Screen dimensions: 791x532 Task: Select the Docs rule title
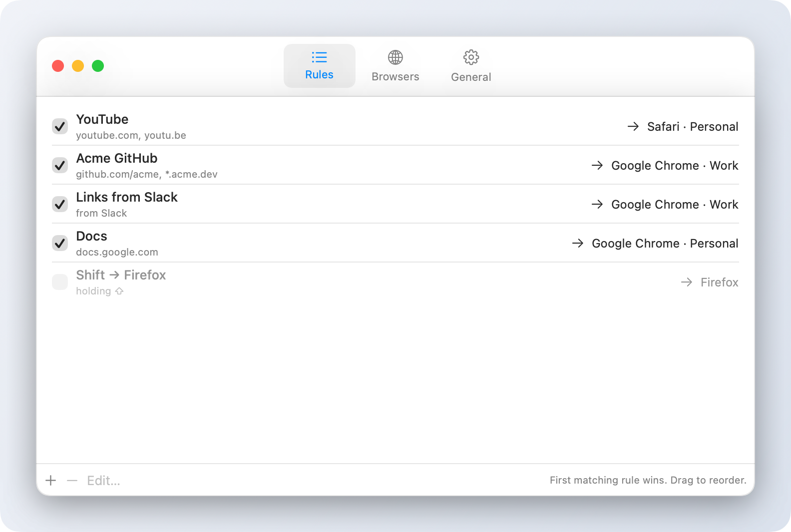91,236
